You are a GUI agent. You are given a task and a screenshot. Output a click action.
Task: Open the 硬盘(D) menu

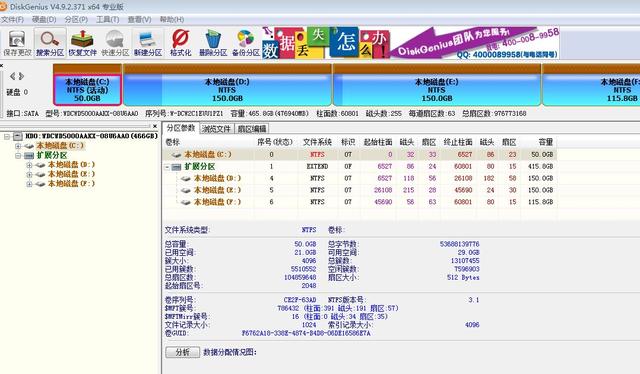[44, 20]
